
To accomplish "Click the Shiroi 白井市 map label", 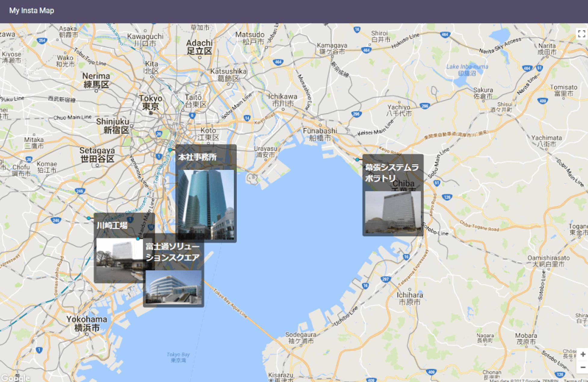I will click(x=381, y=36).
